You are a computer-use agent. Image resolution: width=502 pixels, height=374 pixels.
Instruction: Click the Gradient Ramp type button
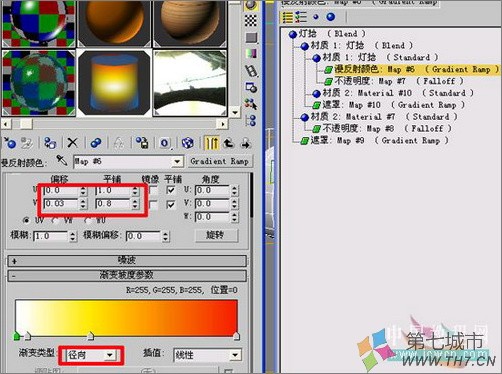pyautogui.click(x=220, y=161)
